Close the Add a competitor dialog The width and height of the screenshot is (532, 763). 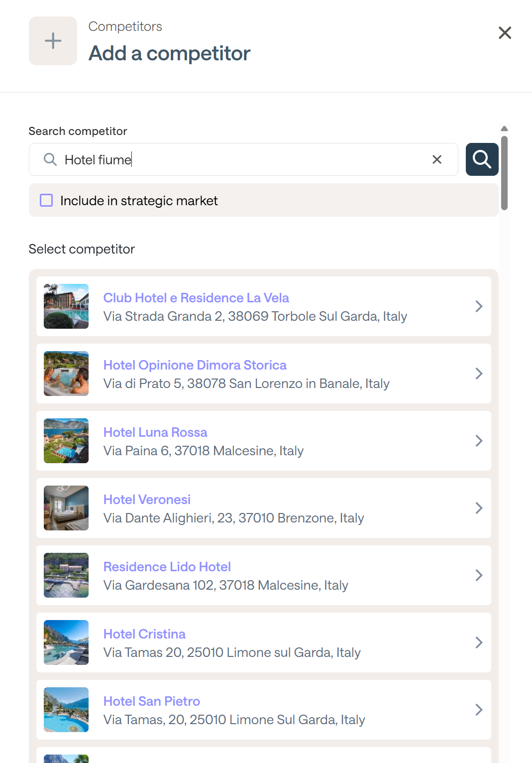[505, 33]
